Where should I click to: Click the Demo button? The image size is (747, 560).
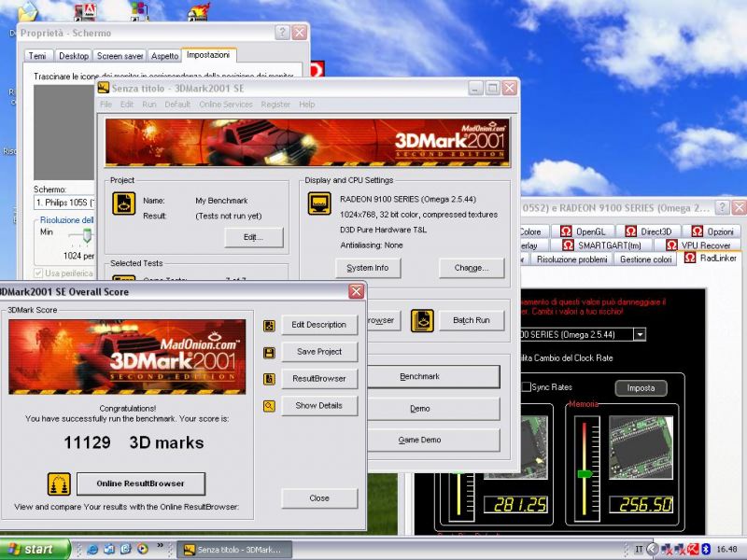[433, 409]
